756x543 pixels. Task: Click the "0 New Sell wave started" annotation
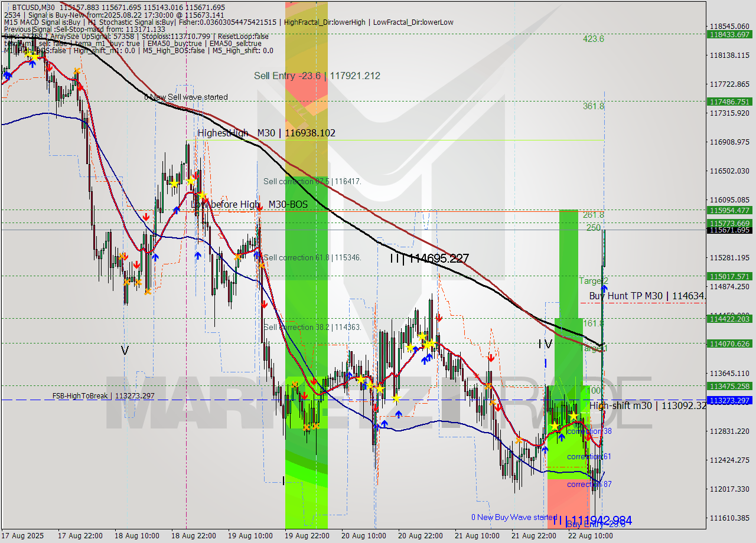pos(186,97)
